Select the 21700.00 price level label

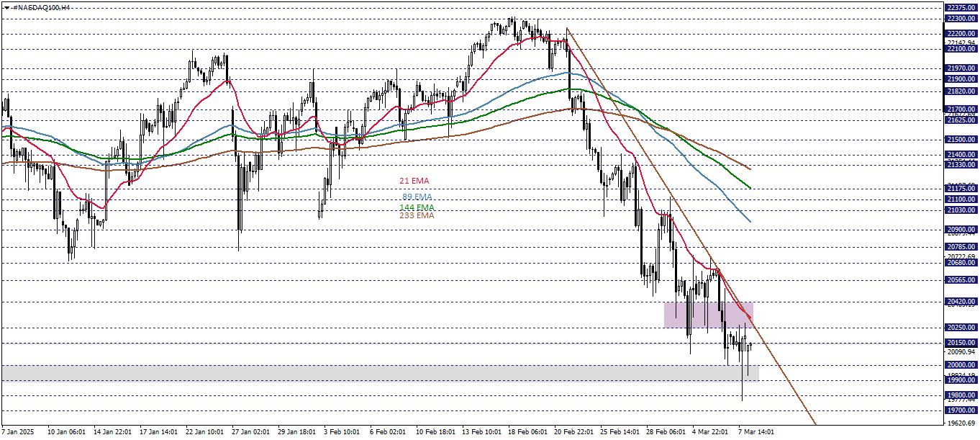(x=962, y=109)
